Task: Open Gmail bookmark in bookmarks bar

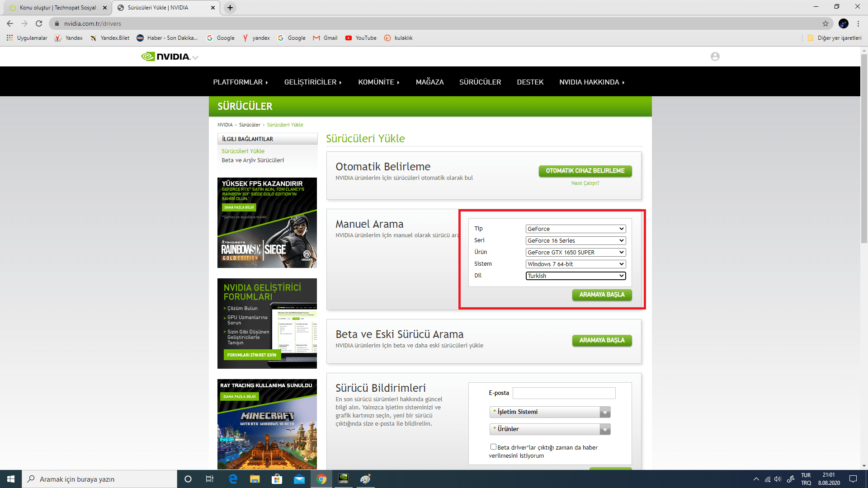Action: (x=325, y=38)
